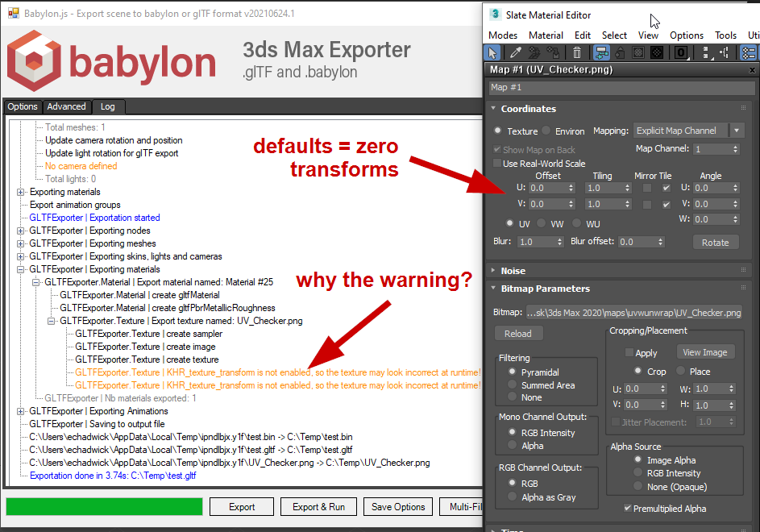Viewport: 760px width, 532px height.
Task: Toggle the Premultiplied Alpha checkbox
Action: pos(628,508)
